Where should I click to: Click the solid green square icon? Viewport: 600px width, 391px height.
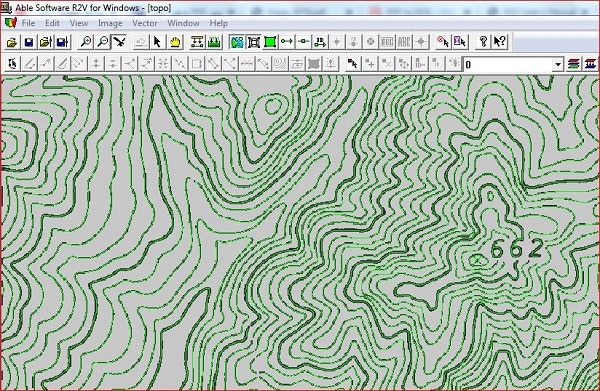(x=270, y=42)
